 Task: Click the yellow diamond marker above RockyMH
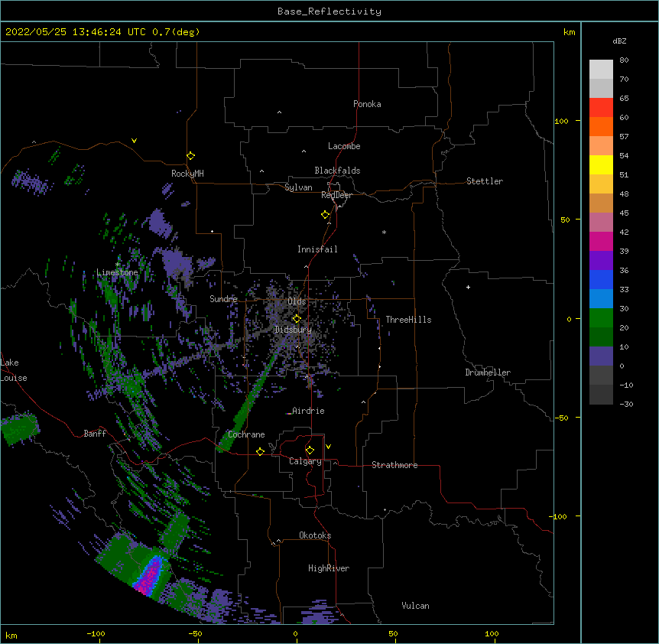[x=190, y=156]
